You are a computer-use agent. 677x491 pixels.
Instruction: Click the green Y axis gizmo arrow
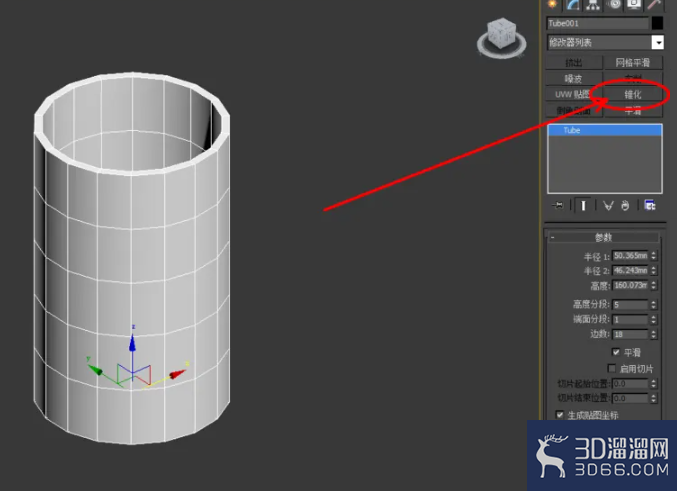(95, 370)
